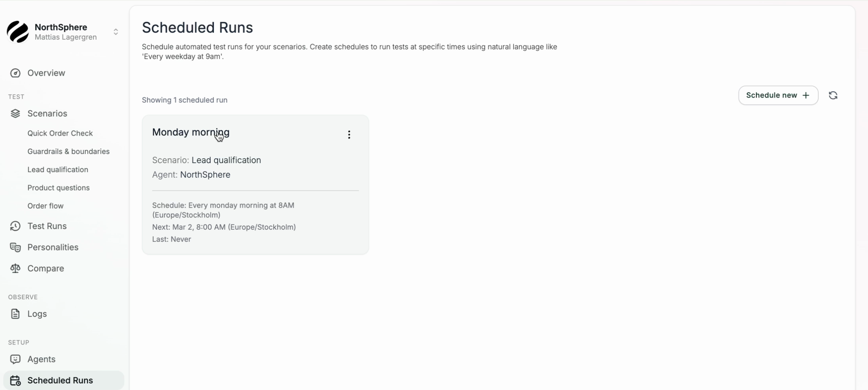Open Guardrails & boundaries scenario
This screenshot has height=390, width=868.
coord(68,152)
